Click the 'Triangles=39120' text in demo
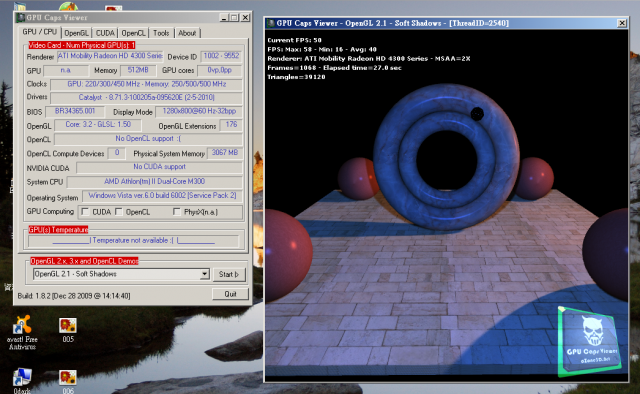This screenshot has height=394, width=640. tap(296, 77)
